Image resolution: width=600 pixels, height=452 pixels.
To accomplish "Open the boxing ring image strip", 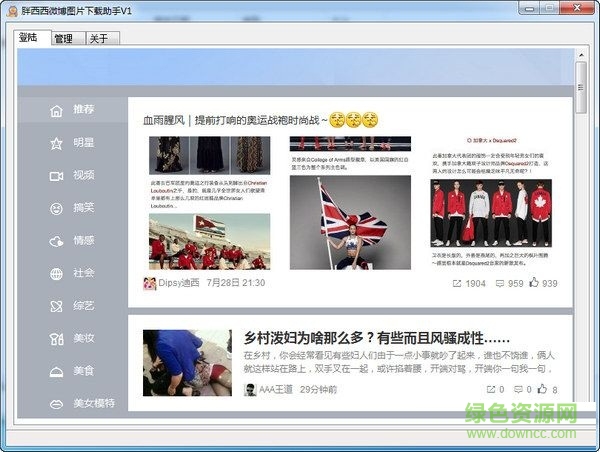I will click(x=350, y=144).
